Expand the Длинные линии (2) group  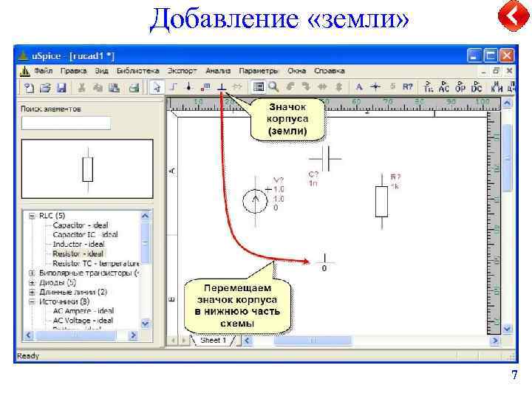(x=32, y=292)
